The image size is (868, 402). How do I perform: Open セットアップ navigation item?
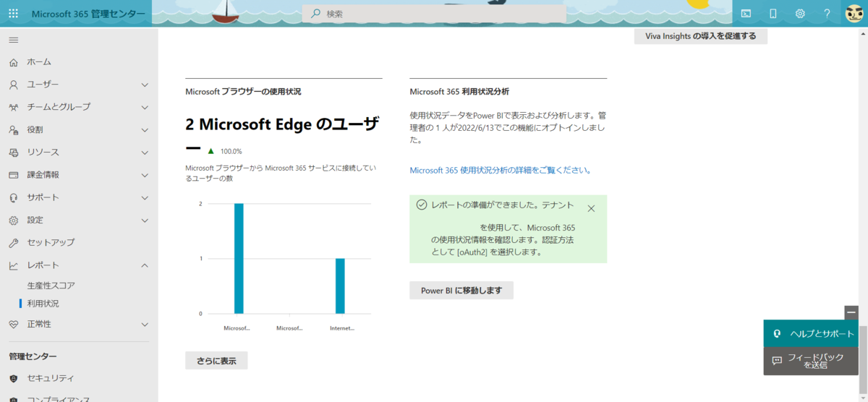coord(51,242)
